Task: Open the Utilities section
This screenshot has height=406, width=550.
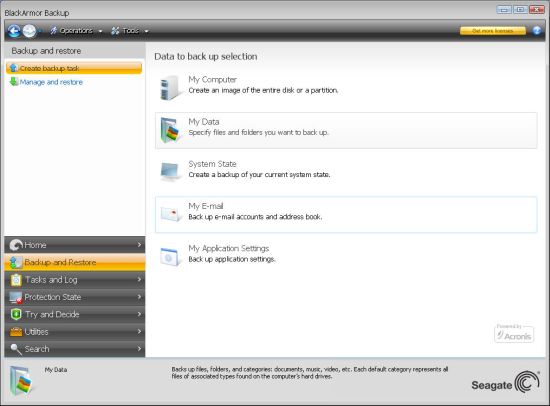Action: 75,332
